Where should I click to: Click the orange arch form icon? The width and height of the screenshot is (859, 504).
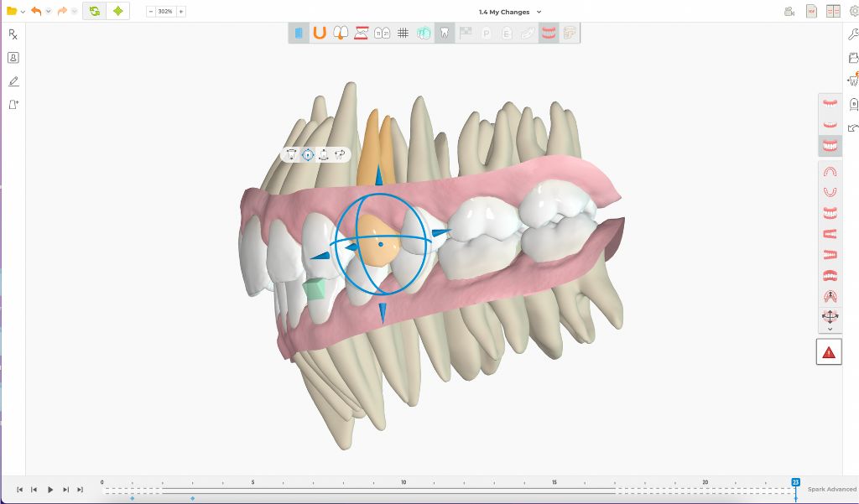(x=320, y=34)
